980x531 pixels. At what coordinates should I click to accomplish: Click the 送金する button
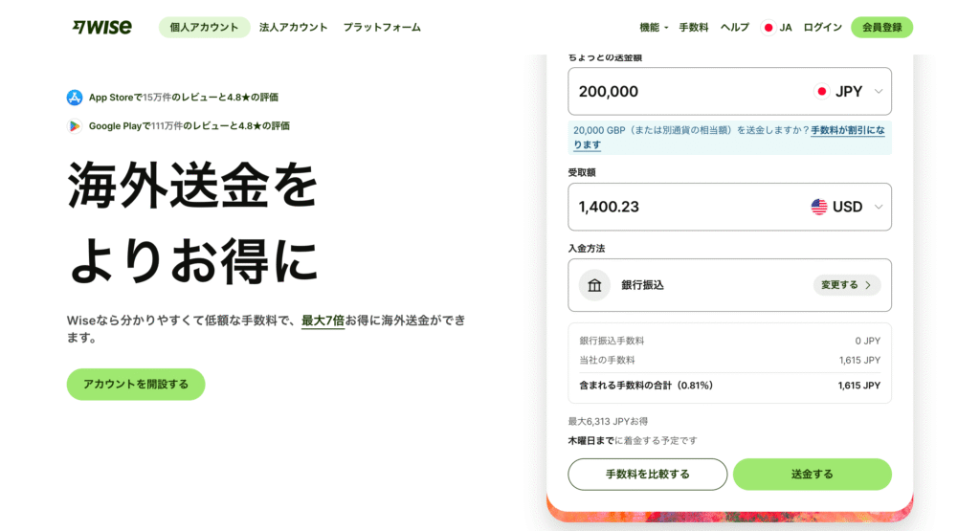pos(812,475)
